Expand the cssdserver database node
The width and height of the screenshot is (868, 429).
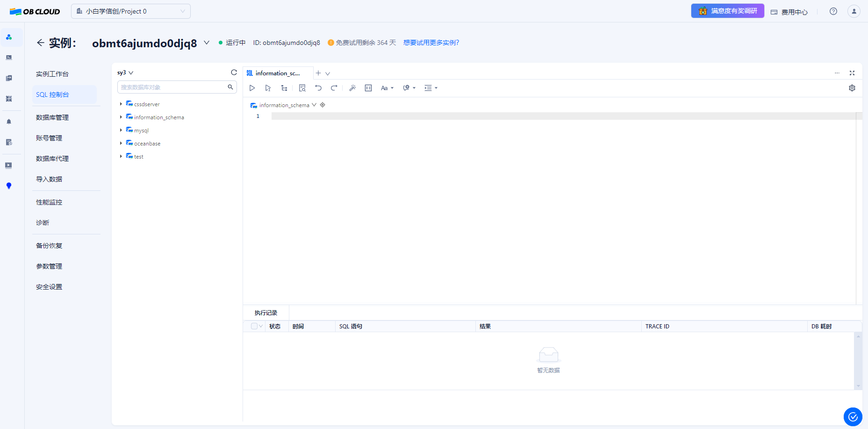click(x=121, y=104)
